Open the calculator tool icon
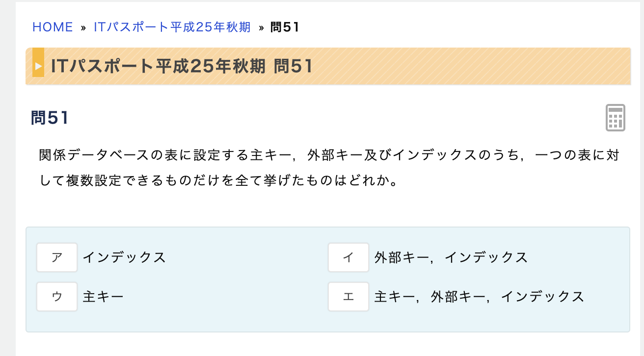 pyautogui.click(x=615, y=118)
